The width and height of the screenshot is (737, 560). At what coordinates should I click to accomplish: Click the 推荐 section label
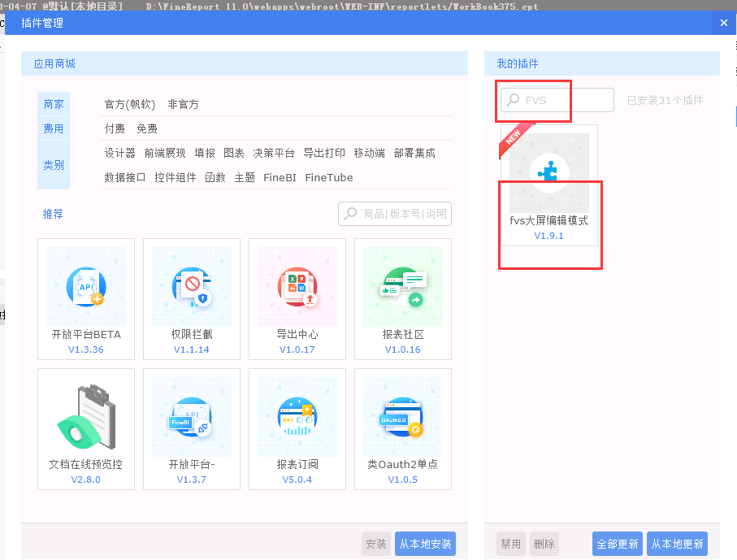tap(53, 214)
